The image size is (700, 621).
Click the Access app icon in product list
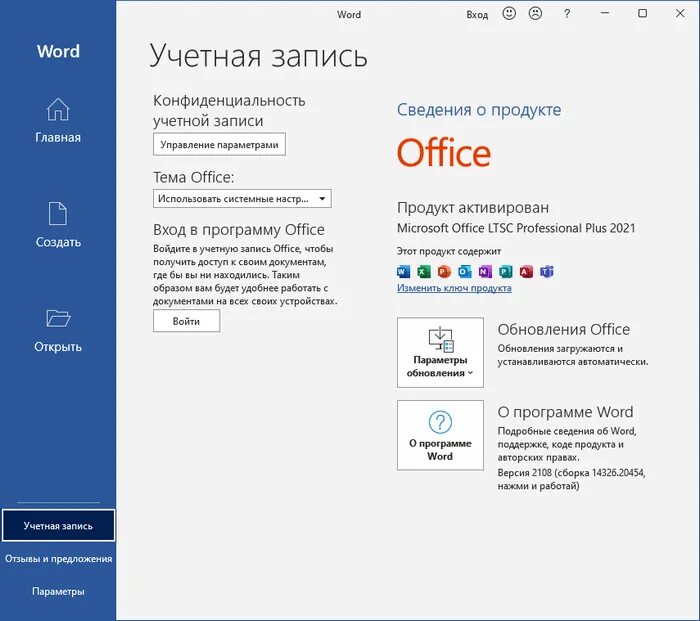tap(526, 271)
